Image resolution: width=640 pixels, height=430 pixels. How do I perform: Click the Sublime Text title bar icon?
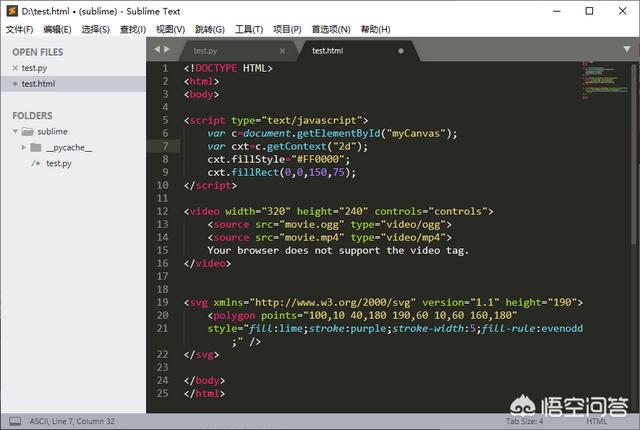pyautogui.click(x=12, y=11)
